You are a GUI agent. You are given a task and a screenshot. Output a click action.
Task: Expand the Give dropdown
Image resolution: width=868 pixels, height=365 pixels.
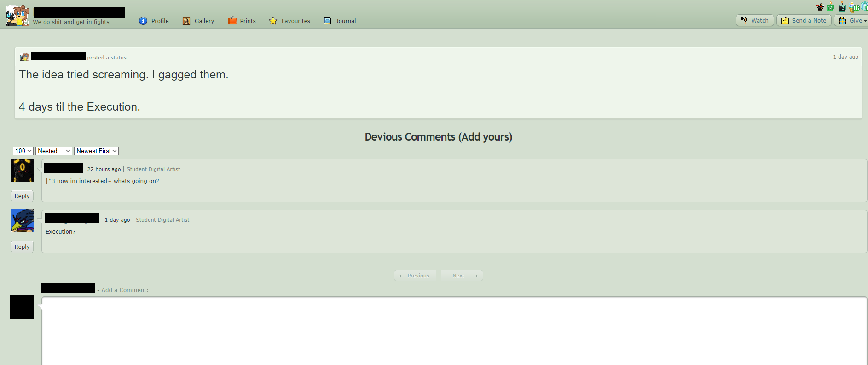coord(852,20)
